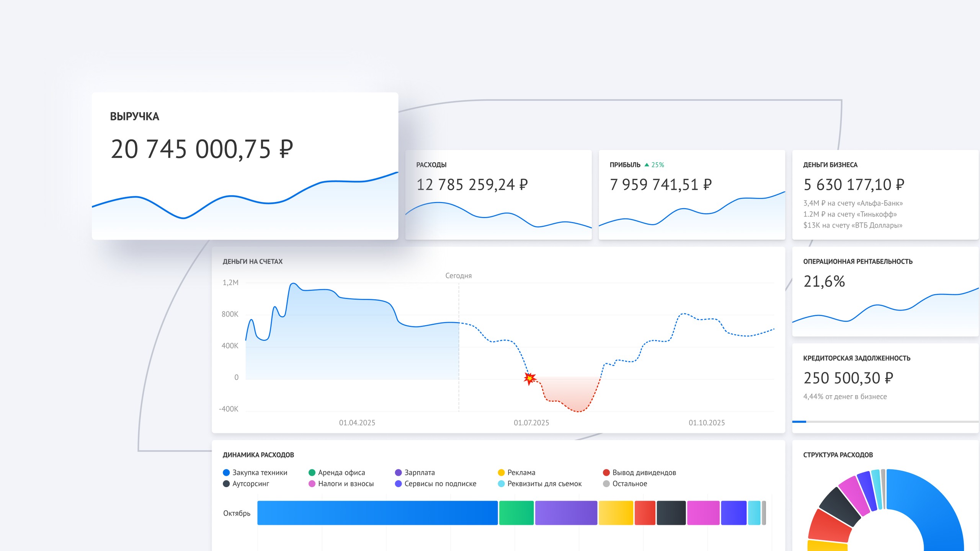Click the indigo segment of the Октябрь bar
Viewport: 980px width, 551px height.
point(734,513)
